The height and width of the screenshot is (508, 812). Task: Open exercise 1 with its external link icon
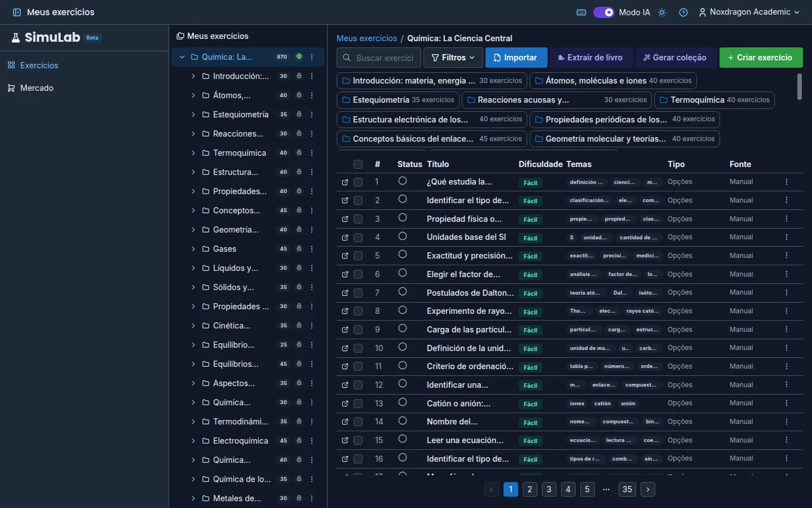(345, 182)
